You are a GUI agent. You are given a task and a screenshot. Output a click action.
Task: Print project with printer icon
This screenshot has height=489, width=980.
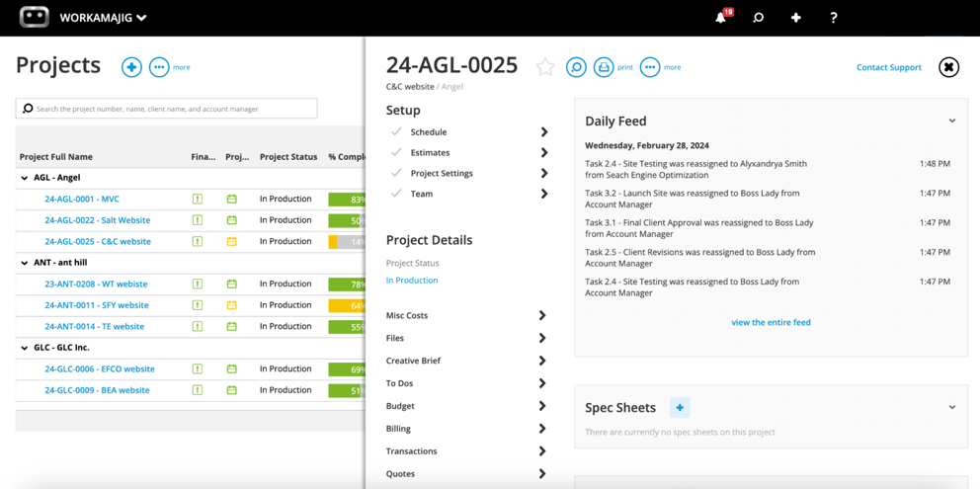click(604, 67)
